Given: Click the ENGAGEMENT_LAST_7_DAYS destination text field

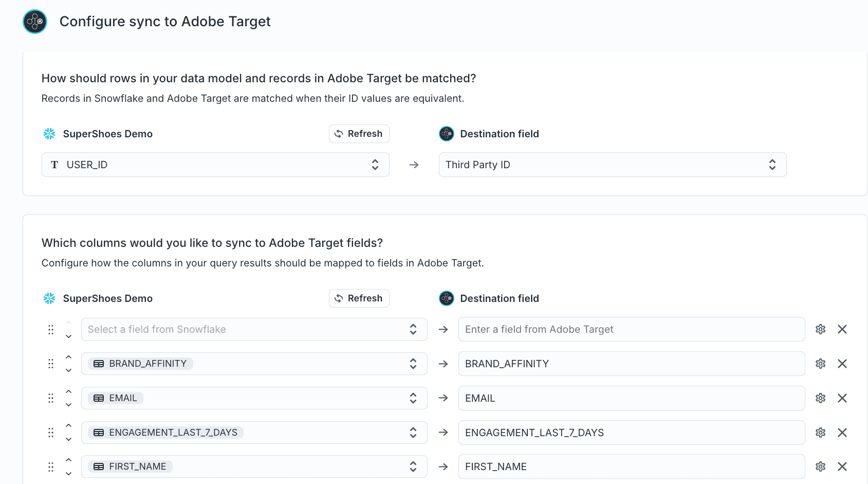Looking at the screenshot, I should point(631,433).
